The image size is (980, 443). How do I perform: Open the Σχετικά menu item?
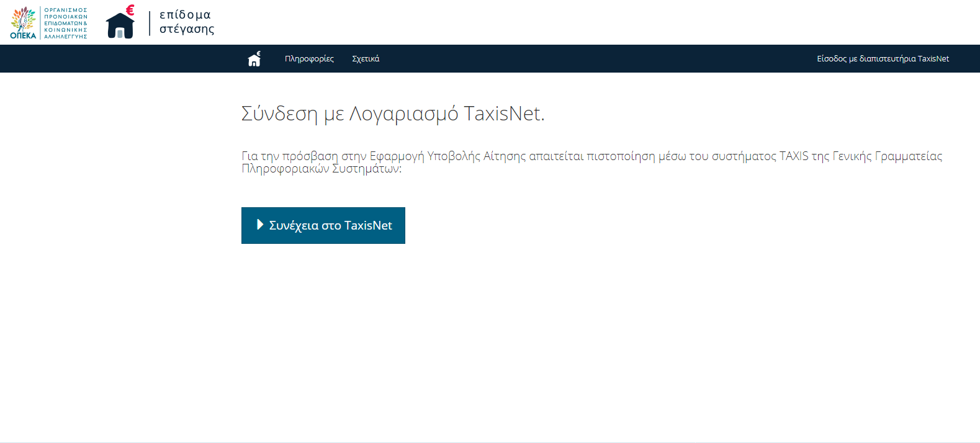point(366,59)
